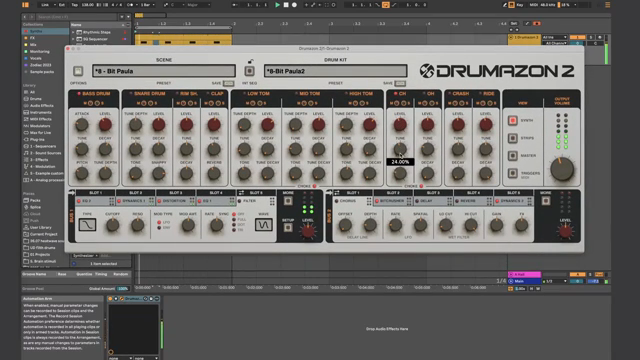Viewport: 640px width, 360px height.
Task: Click Ableton browser Search field
Action: pyautogui.click(x=77, y=17)
